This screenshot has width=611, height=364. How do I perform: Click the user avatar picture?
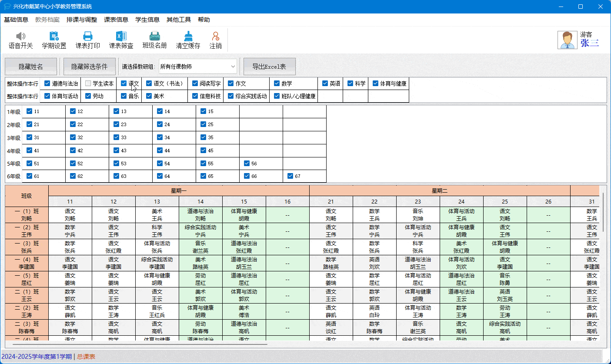[568, 40]
